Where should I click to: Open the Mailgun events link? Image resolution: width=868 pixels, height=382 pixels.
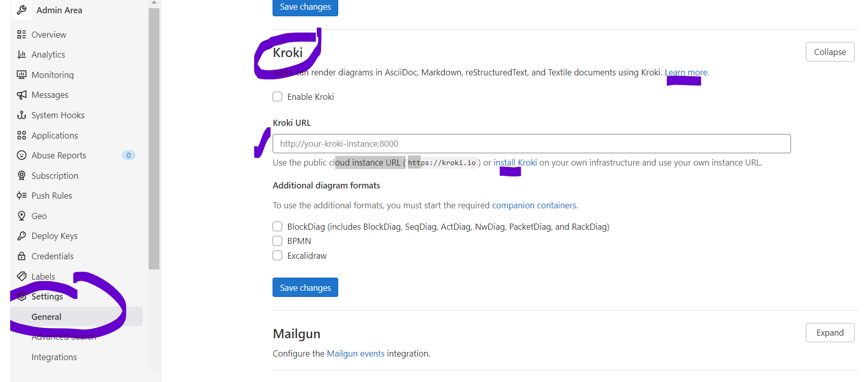(356, 353)
